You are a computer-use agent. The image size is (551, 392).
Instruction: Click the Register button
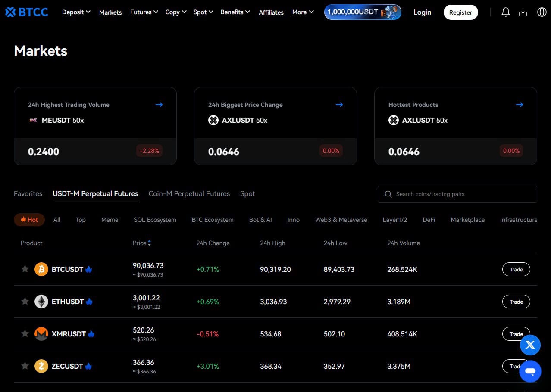[460, 12]
